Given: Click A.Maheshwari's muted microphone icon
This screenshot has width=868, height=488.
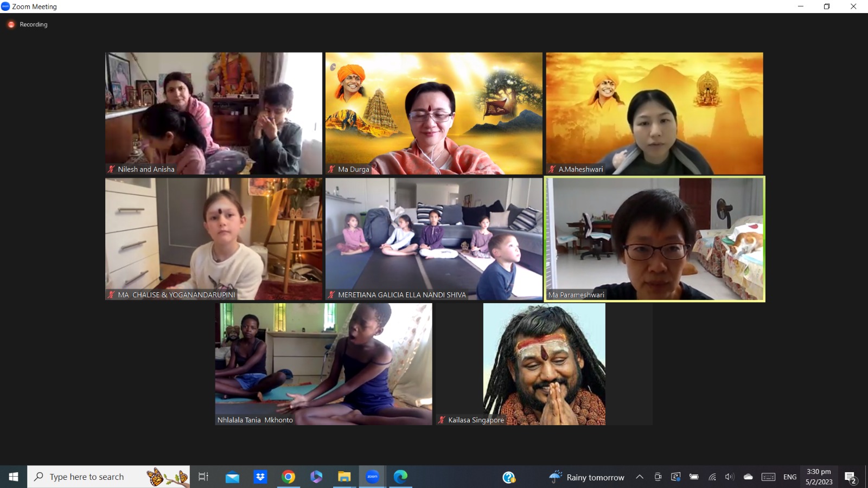Looking at the screenshot, I should (x=552, y=169).
